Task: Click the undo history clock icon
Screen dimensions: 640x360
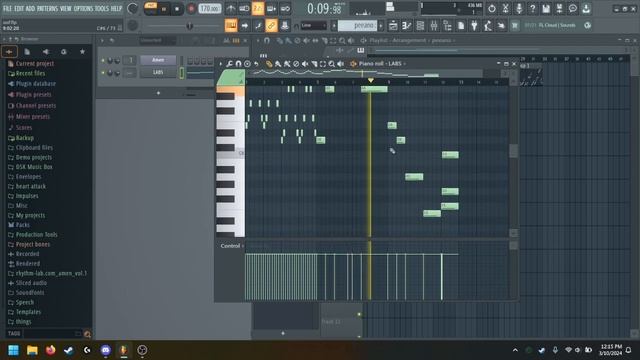Action: 492,8
